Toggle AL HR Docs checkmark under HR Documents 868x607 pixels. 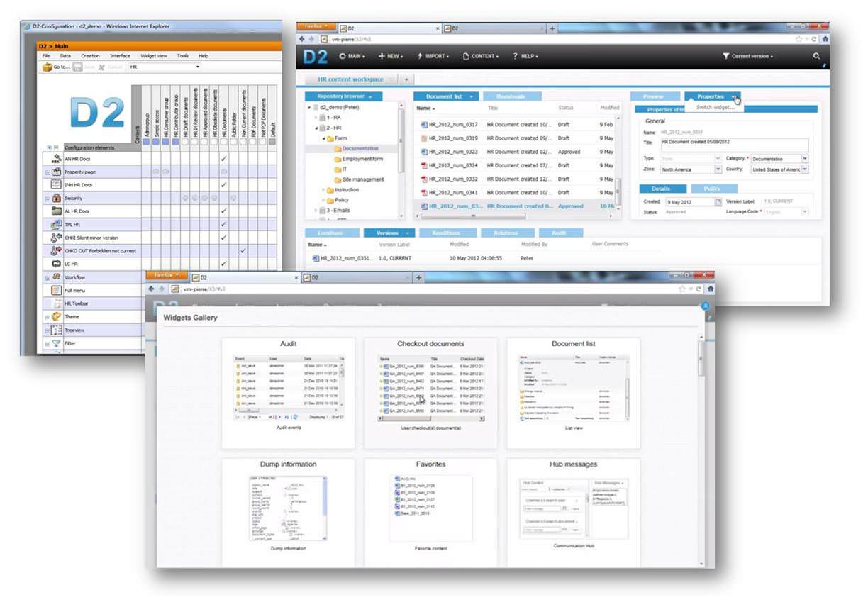click(x=223, y=211)
